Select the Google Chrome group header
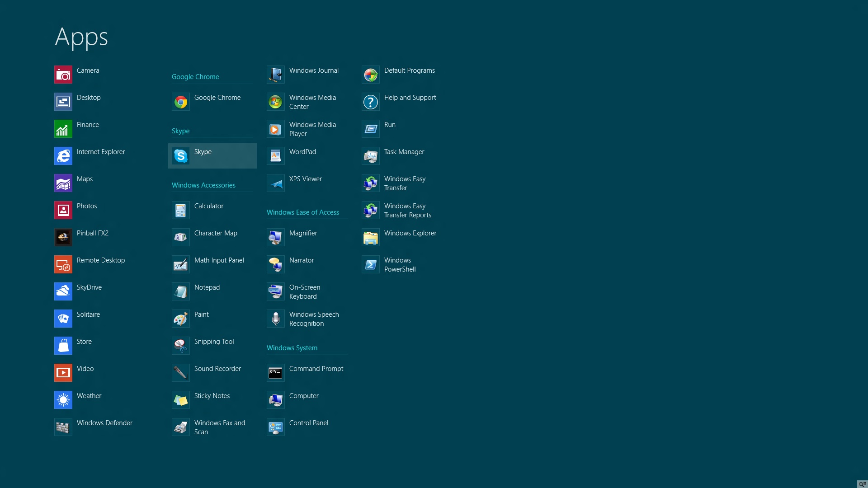 click(195, 77)
